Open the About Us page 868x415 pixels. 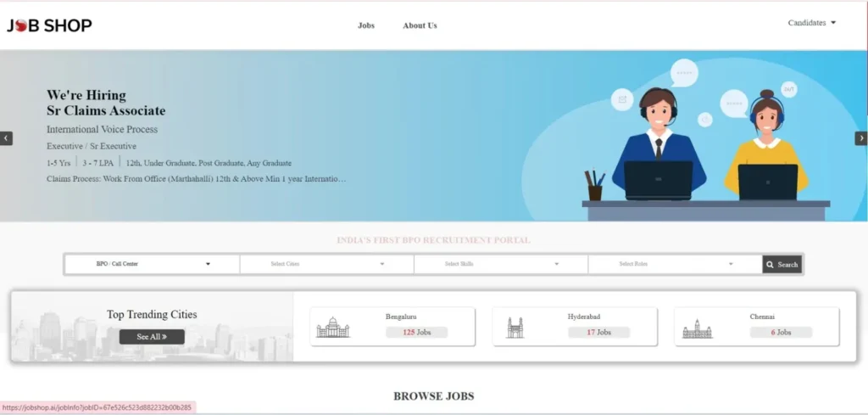coord(420,25)
